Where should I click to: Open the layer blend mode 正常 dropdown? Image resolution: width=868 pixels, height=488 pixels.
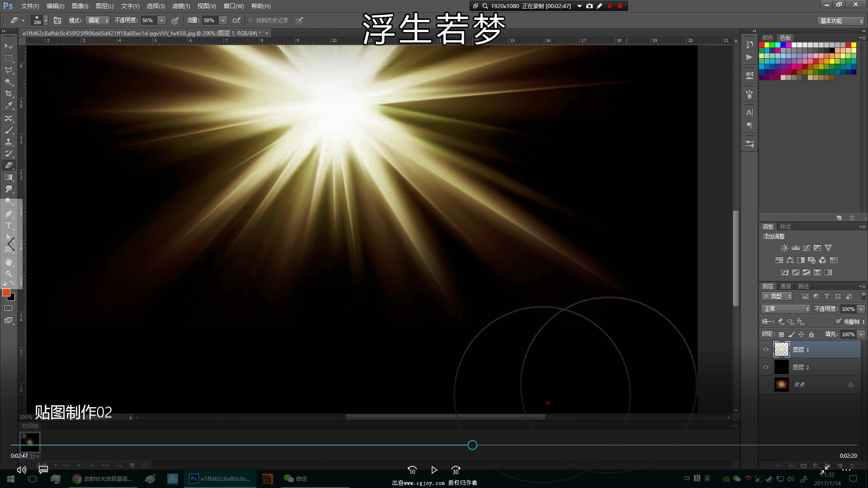coord(786,309)
